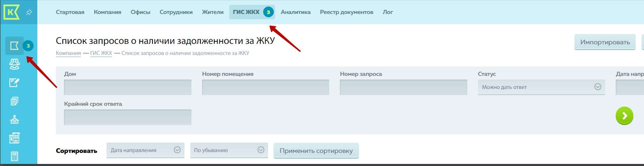Expand the Статус dropdown

(x=541, y=87)
